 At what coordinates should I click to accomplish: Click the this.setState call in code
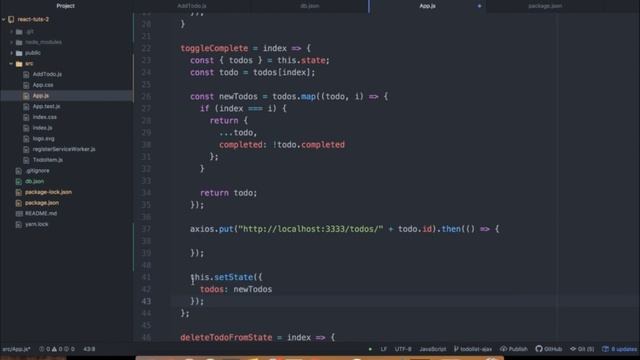pos(226,277)
